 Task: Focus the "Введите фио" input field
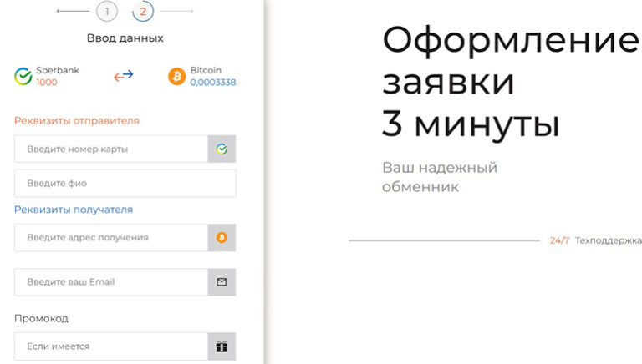[x=125, y=184]
